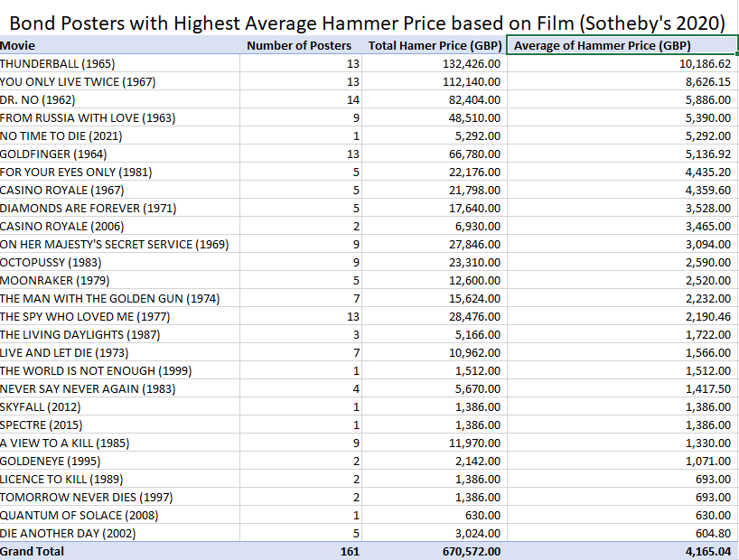This screenshot has width=739, height=560.
Task: Select 'DIE ANOTHER DAY (2002)' cell
Action: [x=68, y=534]
